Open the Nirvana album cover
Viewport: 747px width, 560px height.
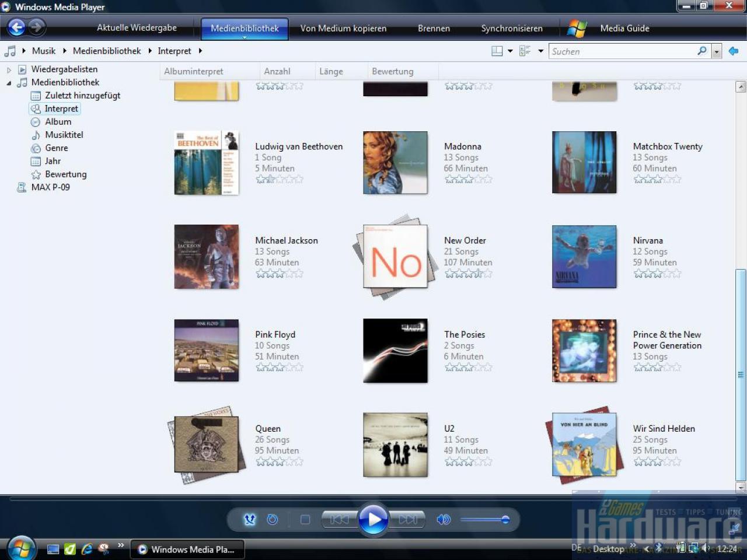(584, 257)
